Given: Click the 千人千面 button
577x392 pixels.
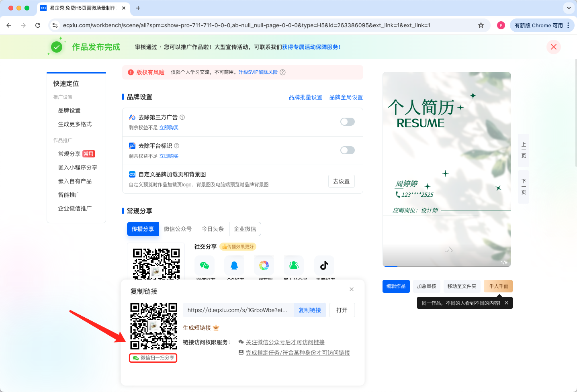Looking at the screenshot, I should pos(498,286).
